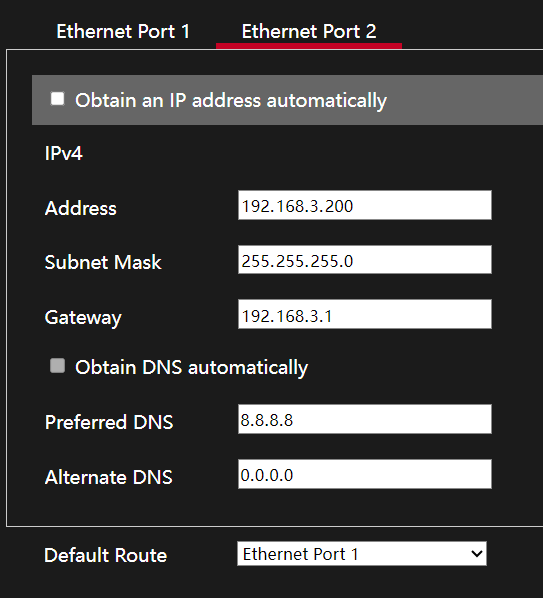The width and height of the screenshot is (543, 598).
Task: Focus the Subnet Mask input field
Action: coord(365,260)
